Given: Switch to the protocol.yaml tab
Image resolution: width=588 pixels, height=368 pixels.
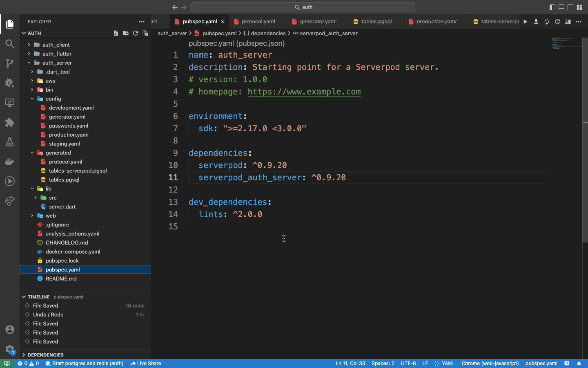Looking at the screenshot, I should coord(258,22).
